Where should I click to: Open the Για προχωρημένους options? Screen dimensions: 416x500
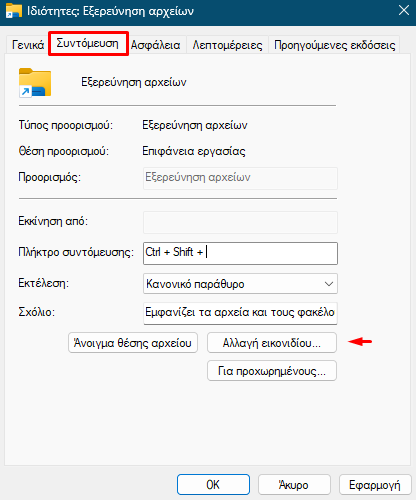(272, 371)
